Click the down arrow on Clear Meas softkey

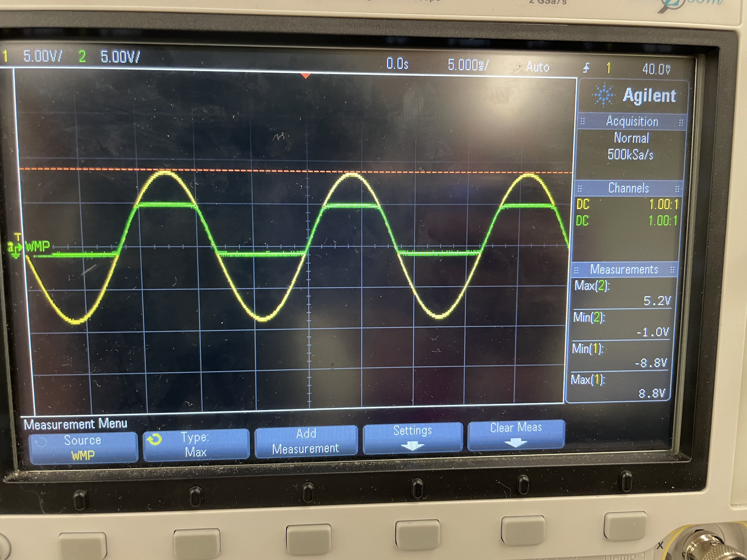click(x=515, y=443)
